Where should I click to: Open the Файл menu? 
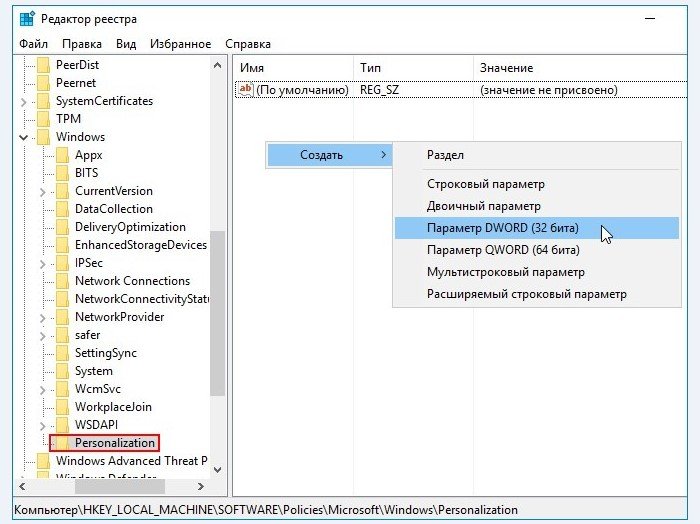click(33, 44)
